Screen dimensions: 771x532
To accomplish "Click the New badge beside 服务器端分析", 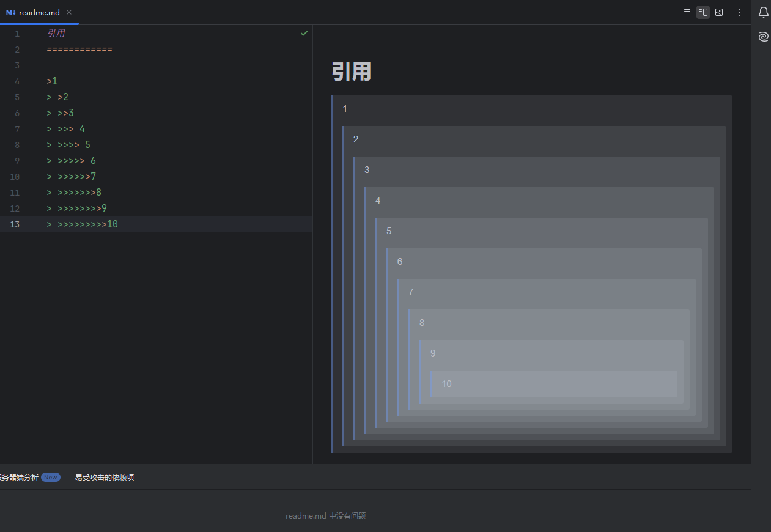I will tap(50, 477).
